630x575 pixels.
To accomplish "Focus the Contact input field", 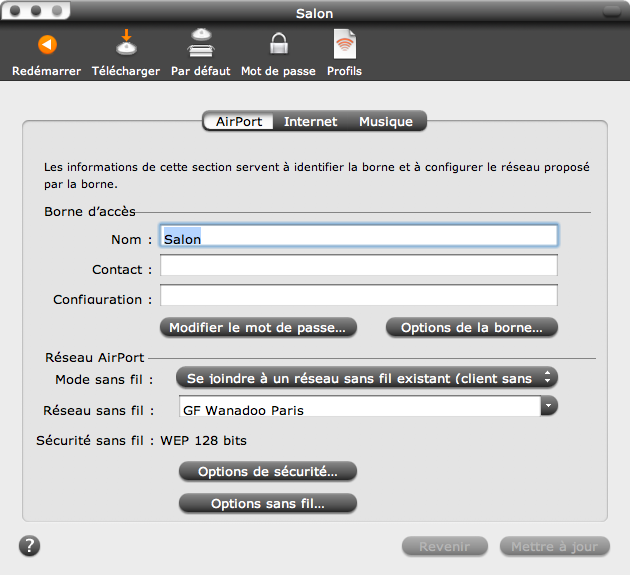I will click(x=358, y=266).
